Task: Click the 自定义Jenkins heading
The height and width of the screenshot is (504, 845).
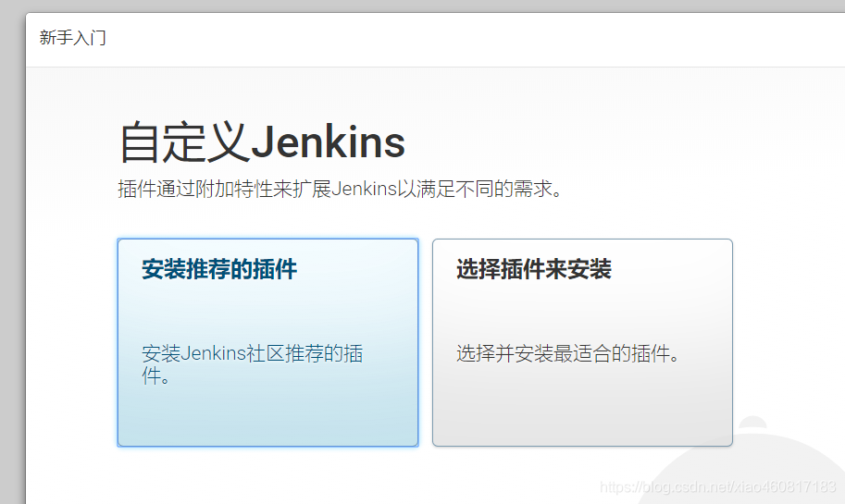Action: 262,142
